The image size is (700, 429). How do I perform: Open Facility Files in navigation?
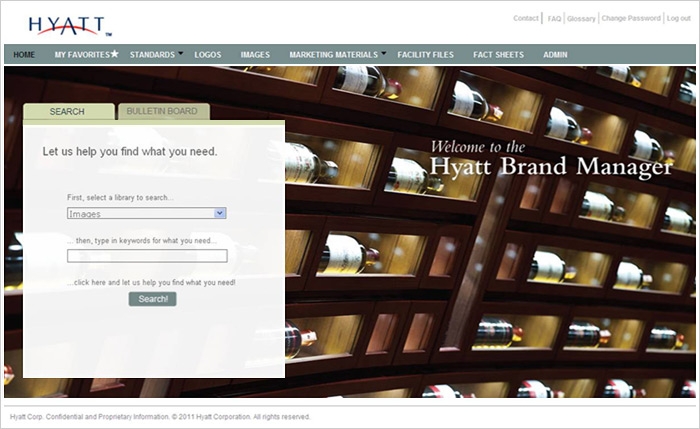[x=425, y=54]
